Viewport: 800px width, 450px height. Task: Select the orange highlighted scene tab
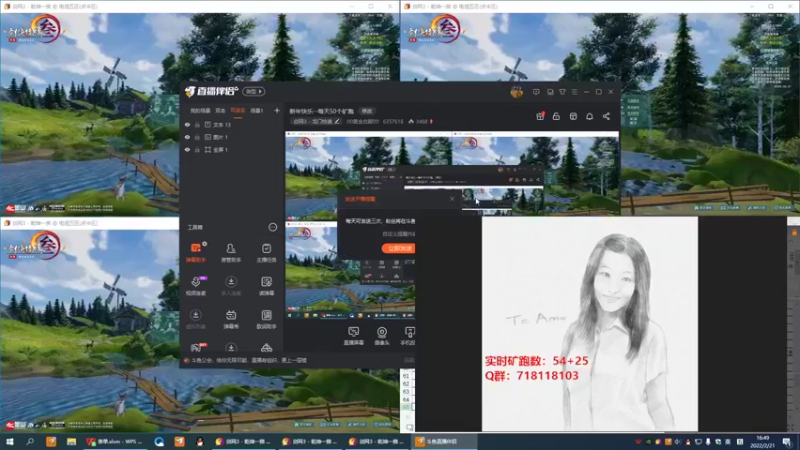(238, 110)
